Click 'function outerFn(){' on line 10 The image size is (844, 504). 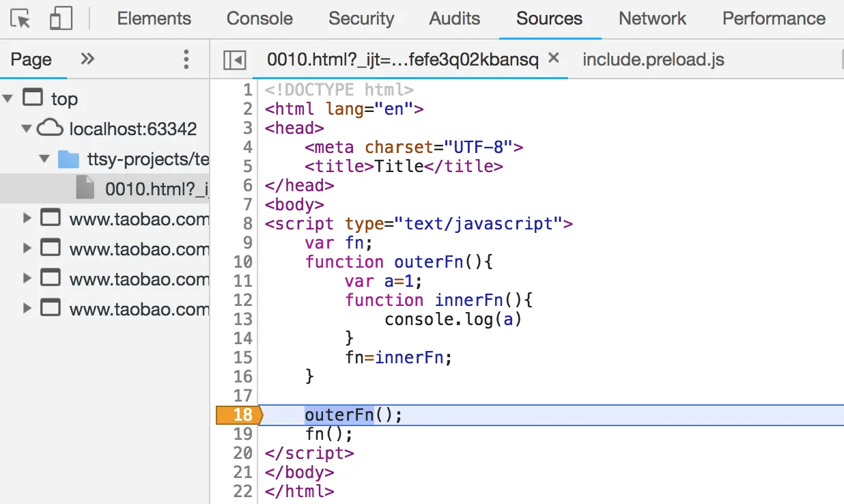(399, 262)
